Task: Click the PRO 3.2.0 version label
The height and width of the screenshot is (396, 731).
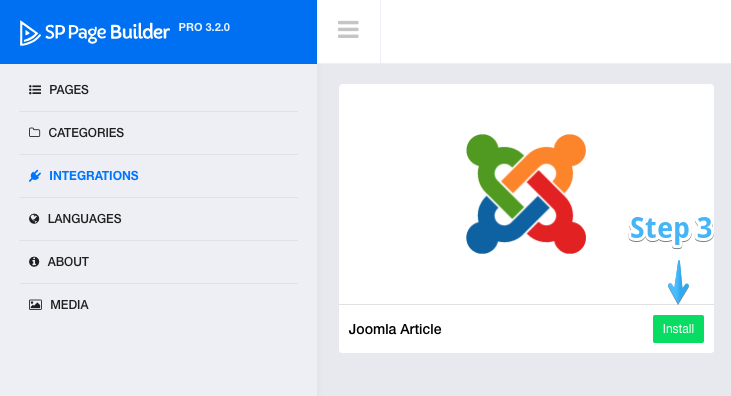Action: (x=204, y=28)
